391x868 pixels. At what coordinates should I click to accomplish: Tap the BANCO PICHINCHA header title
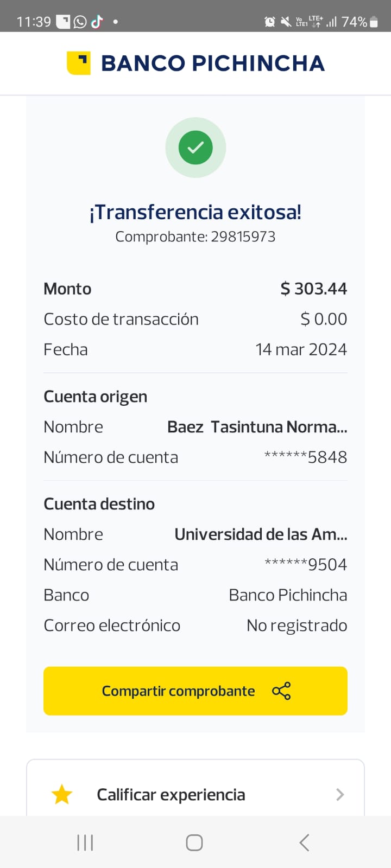213,63
